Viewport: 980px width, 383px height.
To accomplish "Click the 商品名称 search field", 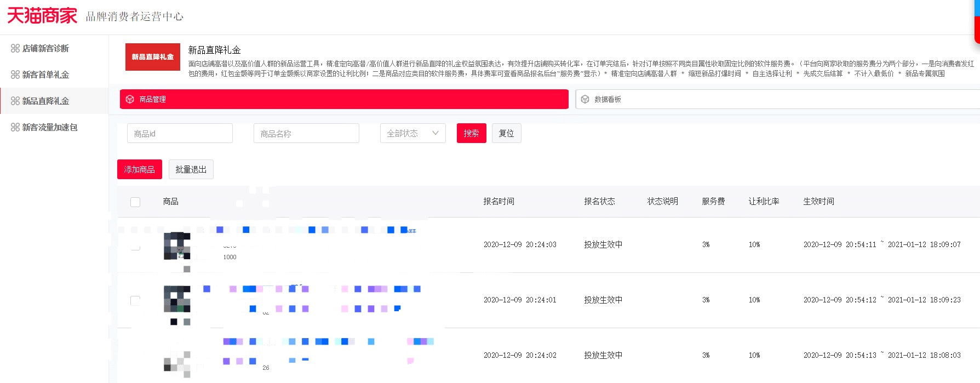I will click(306, 133).
